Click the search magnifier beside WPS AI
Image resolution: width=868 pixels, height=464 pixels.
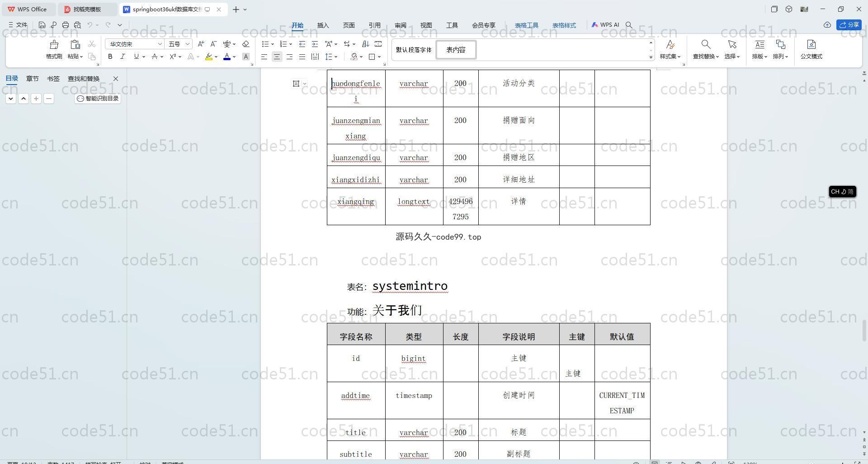(629, 25)
